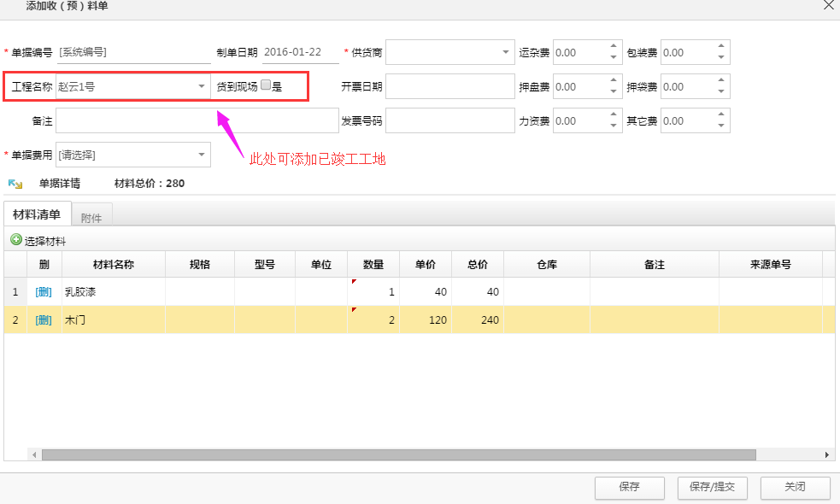The height and width of the screenshot is (504, 840).
Task: Click the 保存/提交 button
Action: [712, 487]
